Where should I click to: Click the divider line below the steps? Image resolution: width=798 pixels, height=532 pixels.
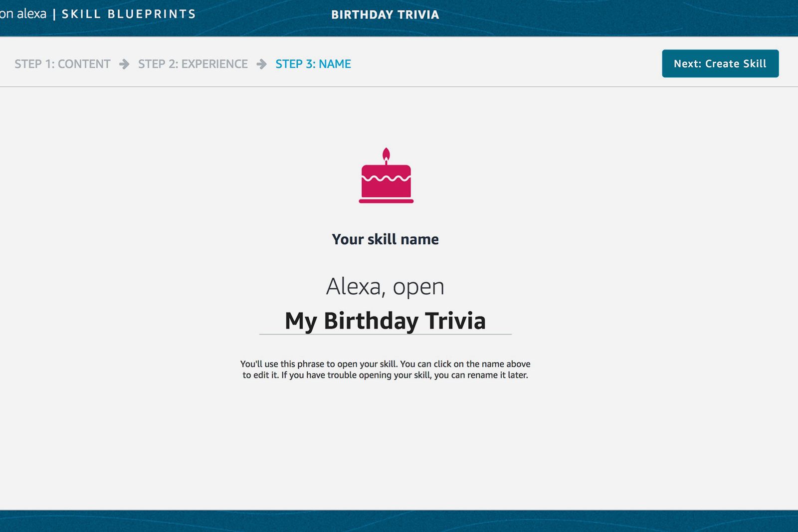(399, 87)
